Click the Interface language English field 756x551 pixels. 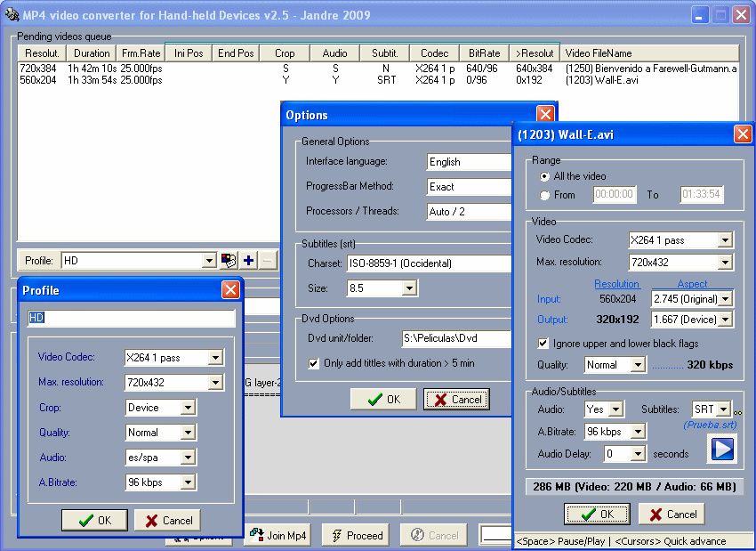(x=469, y=162)
